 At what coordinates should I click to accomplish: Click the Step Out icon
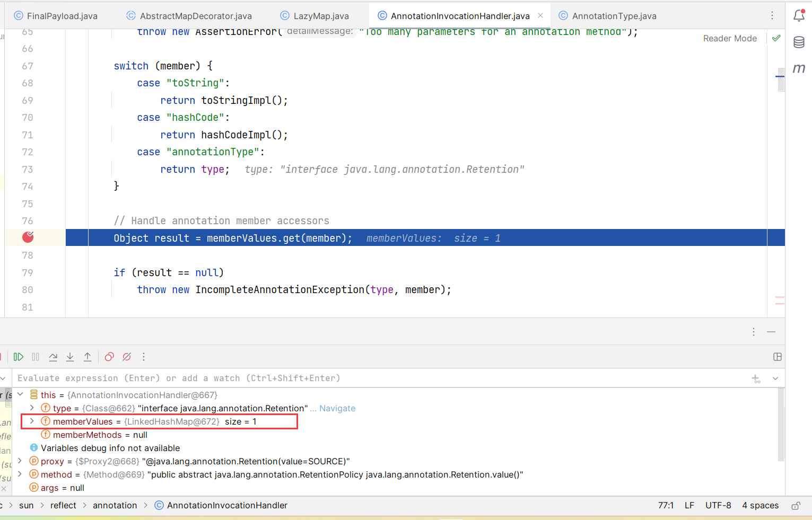pos(88,357)
